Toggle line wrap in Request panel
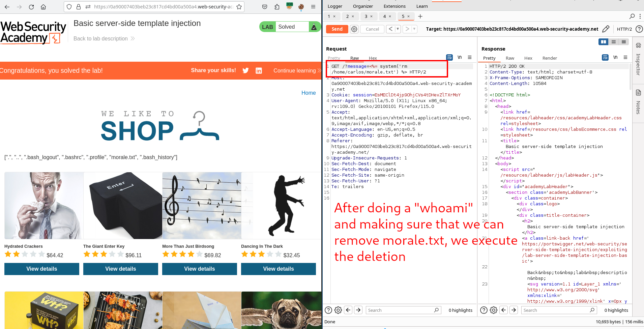The height and width of the screenshot is (329, 644). [x=449, y=57]
